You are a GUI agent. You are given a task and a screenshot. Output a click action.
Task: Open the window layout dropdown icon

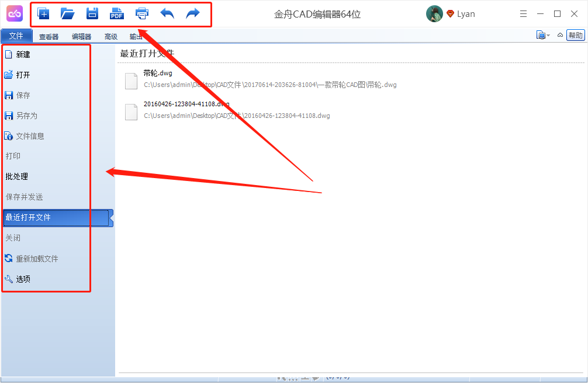click(543, 35)
